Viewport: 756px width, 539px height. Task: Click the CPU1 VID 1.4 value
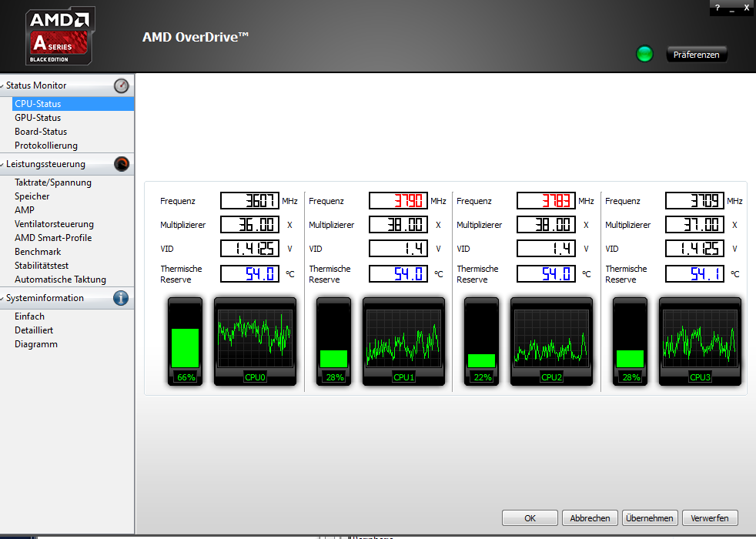[x=398, y=249]
